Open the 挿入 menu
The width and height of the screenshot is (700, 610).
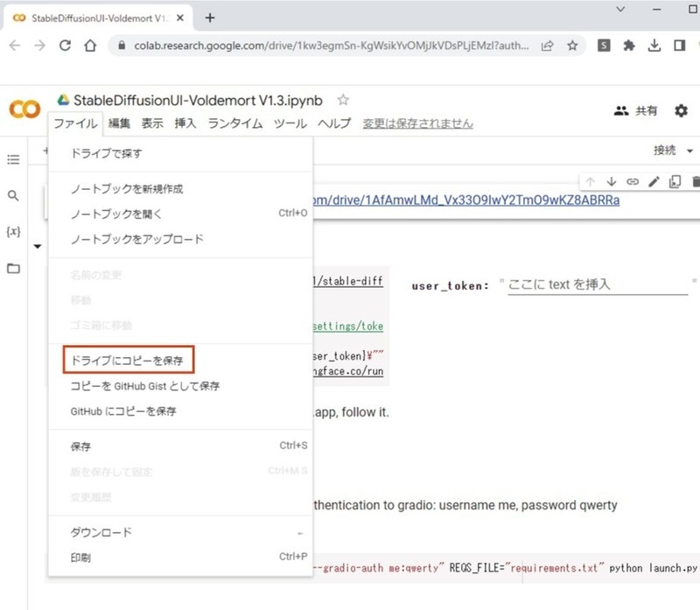pyautogui.click(x=185, y=123)
